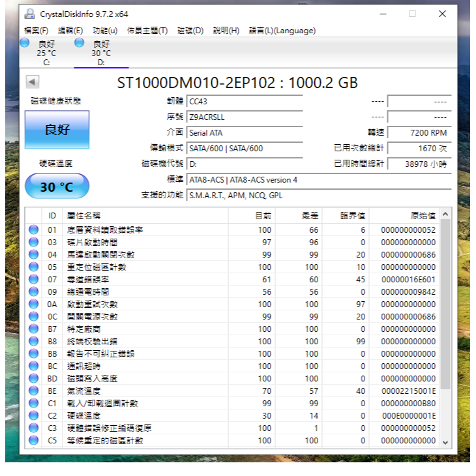Click status orb for attribute B8
Screen dimensions: 476x476
pyautogui.click(x=34, y=341)
